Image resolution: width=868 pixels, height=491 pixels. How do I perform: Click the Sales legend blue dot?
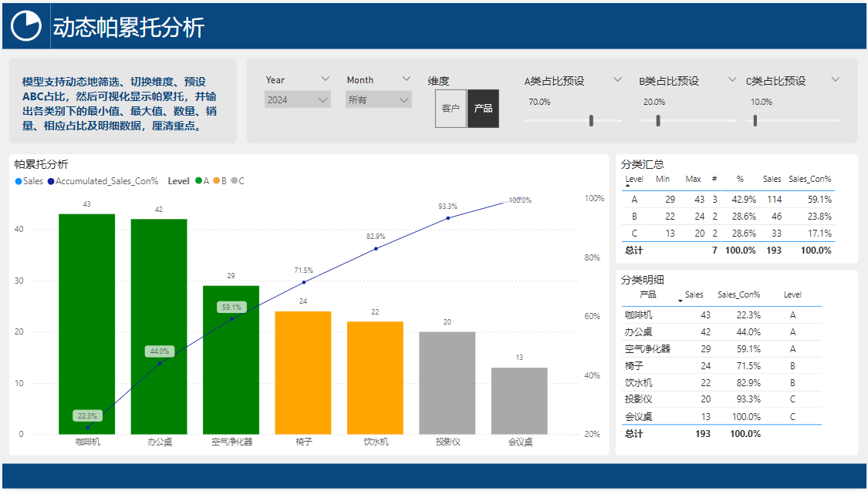(19, 181)
